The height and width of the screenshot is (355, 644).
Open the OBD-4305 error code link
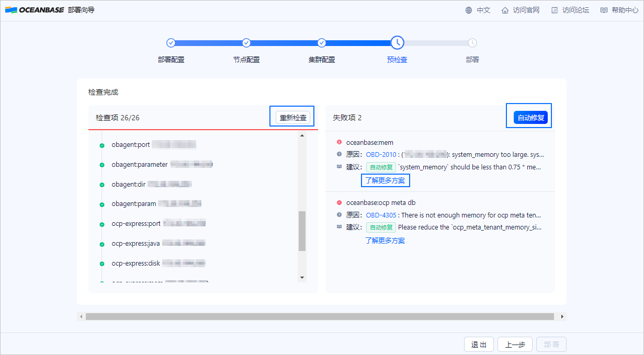point(381,215)
